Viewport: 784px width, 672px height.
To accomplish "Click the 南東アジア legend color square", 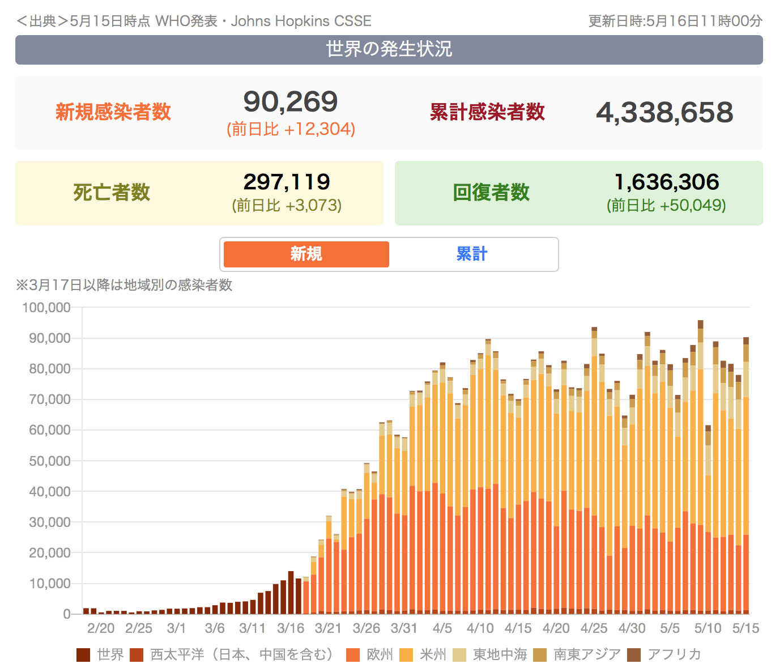I will tap(540, 655).
